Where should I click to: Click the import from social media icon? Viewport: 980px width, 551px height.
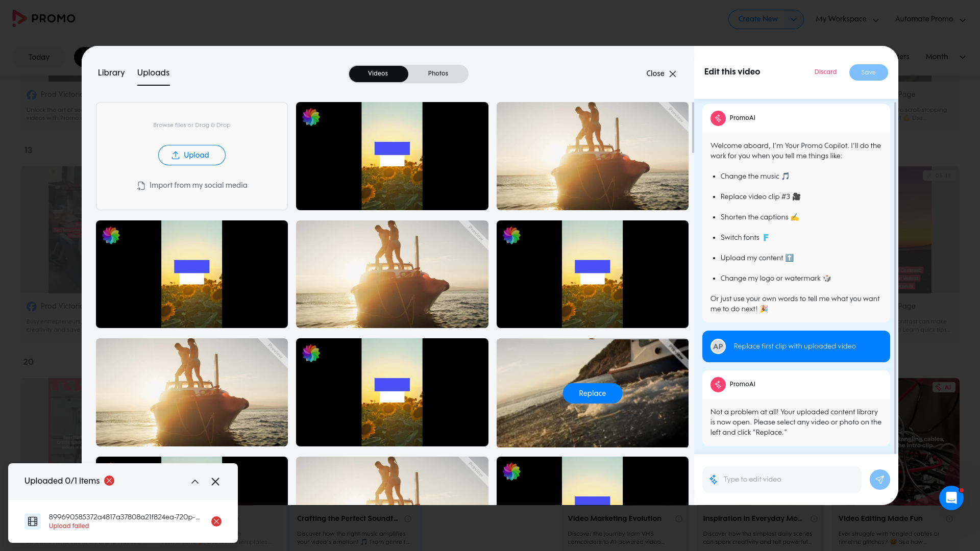pyautogui.click(x=141, y=186)
